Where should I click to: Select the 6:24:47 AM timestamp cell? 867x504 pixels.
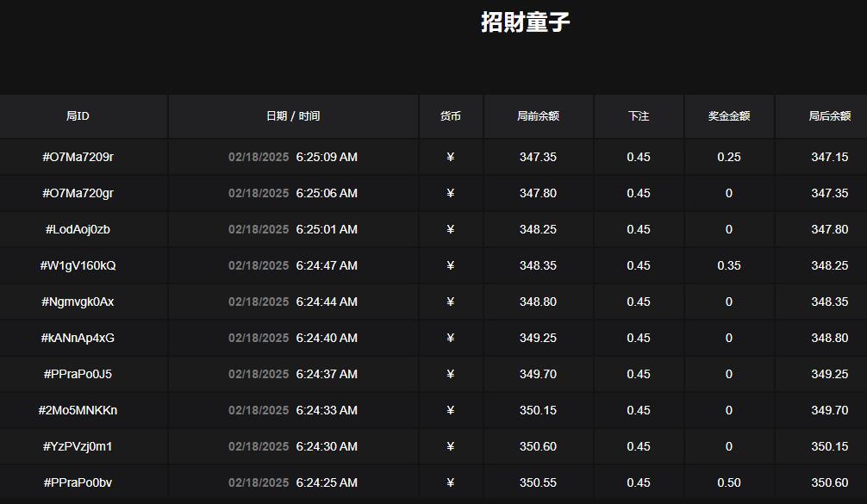327,265
